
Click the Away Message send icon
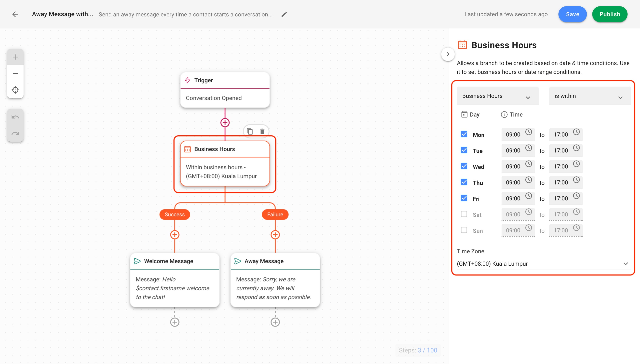[x=238, y=261]
